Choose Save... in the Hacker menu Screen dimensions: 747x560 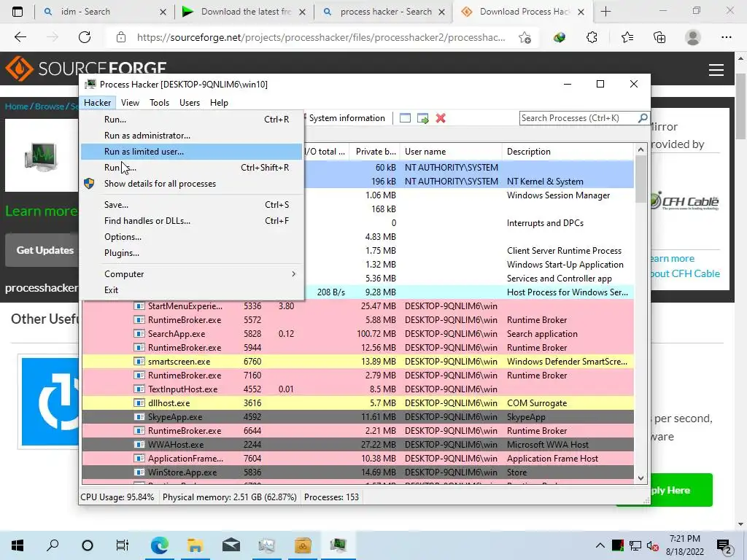pyautogui.click(x=192, y=205)
